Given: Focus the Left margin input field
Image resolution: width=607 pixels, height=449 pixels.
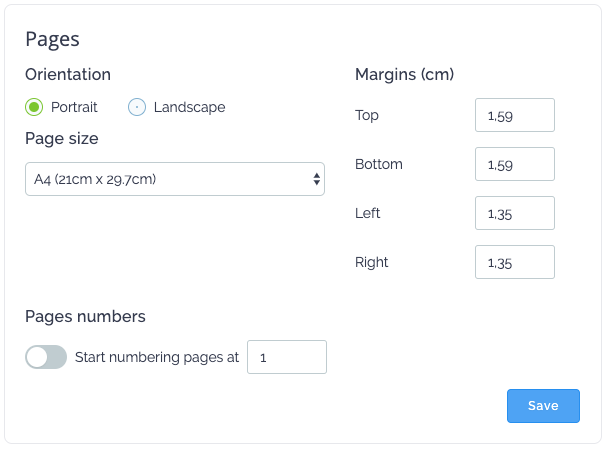Looking at the screenshot, I should (x=514, y=213).
